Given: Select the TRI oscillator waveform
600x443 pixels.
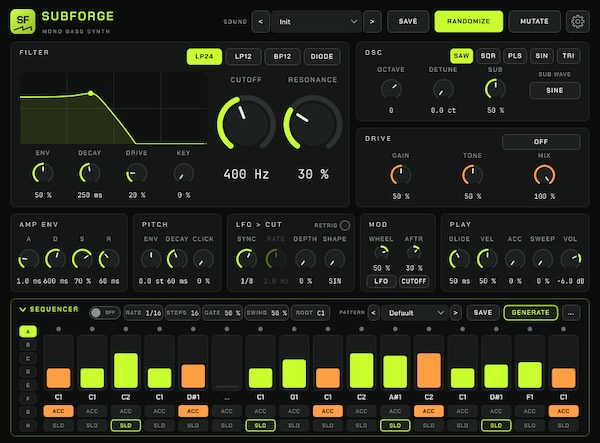Looking at the screenshot, I should pyautogui.click(x=568, y=56).
